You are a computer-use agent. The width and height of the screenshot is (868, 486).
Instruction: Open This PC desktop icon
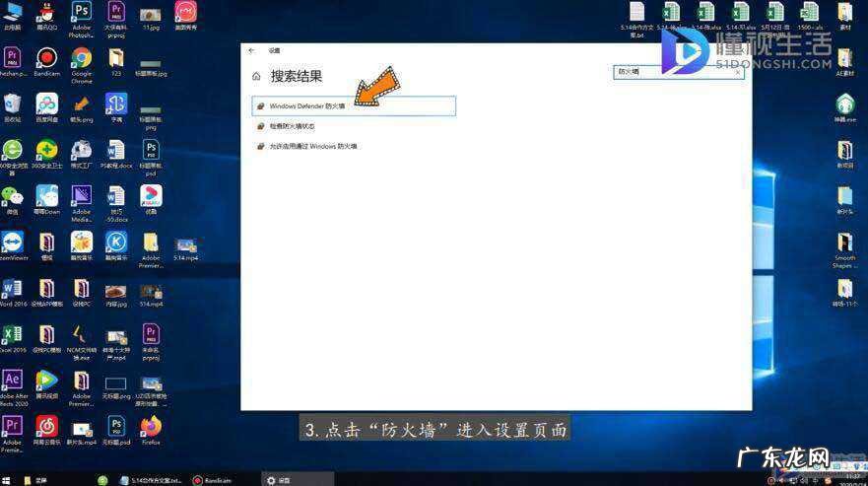(x=12, y=16)
